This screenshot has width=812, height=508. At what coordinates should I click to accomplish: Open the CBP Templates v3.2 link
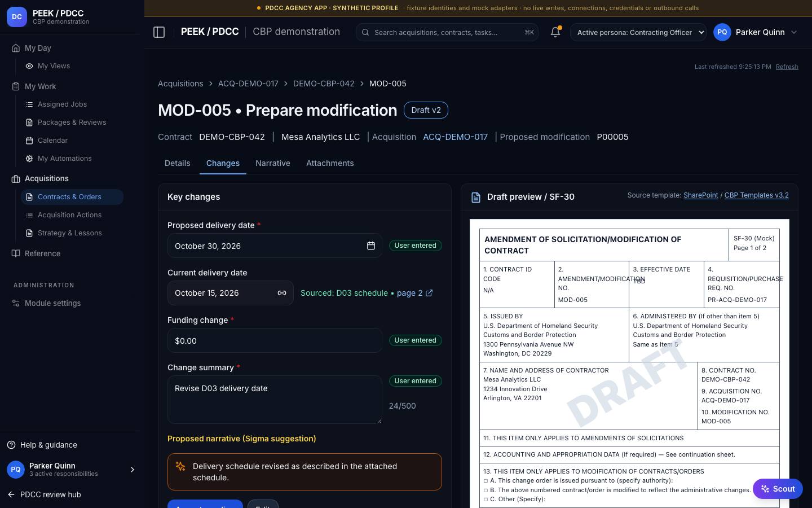click(x=756, y=195)
